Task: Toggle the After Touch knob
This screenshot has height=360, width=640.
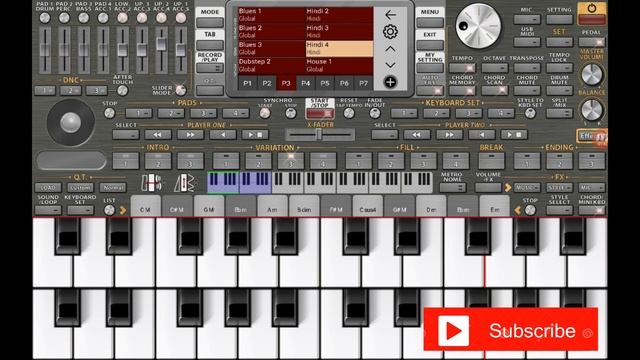Action: pyautogui.click(x=122, y=90)
